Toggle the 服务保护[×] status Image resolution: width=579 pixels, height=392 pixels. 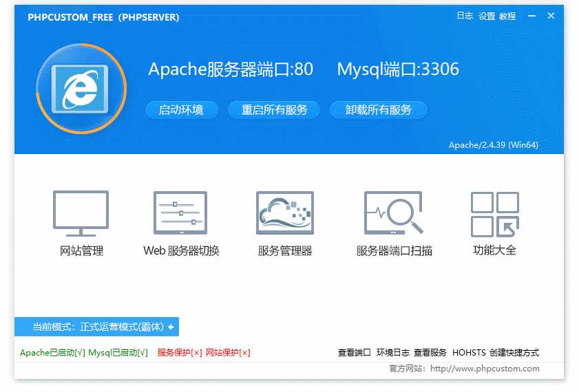coord(180,353)
